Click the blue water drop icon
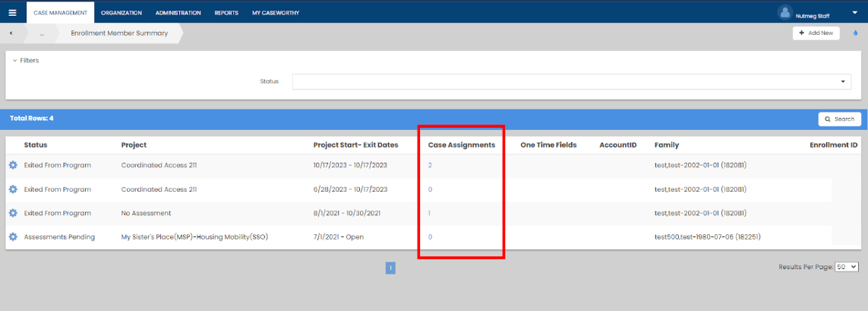868x311 pixels. [x=855, y=33]
